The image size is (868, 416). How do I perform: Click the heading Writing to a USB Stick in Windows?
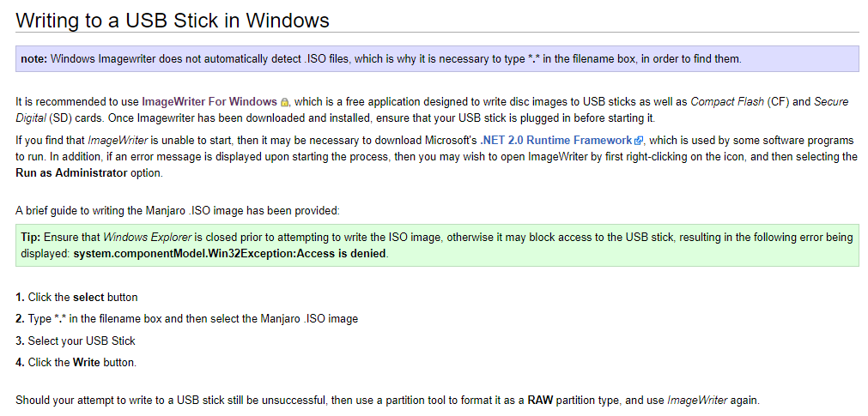pyautogui.click(x=173, y=21)
